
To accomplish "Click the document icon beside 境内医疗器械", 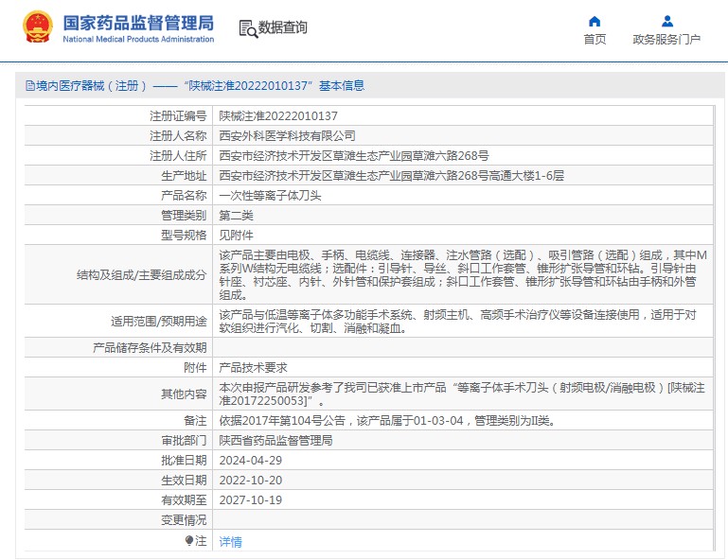I will pos(30,86).
